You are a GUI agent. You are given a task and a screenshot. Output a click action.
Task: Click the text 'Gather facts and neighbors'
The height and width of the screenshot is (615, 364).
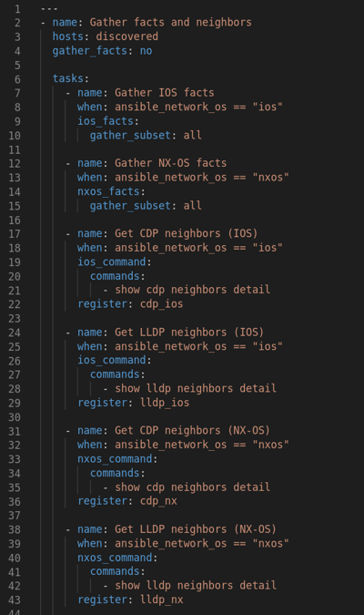(170, 23)
